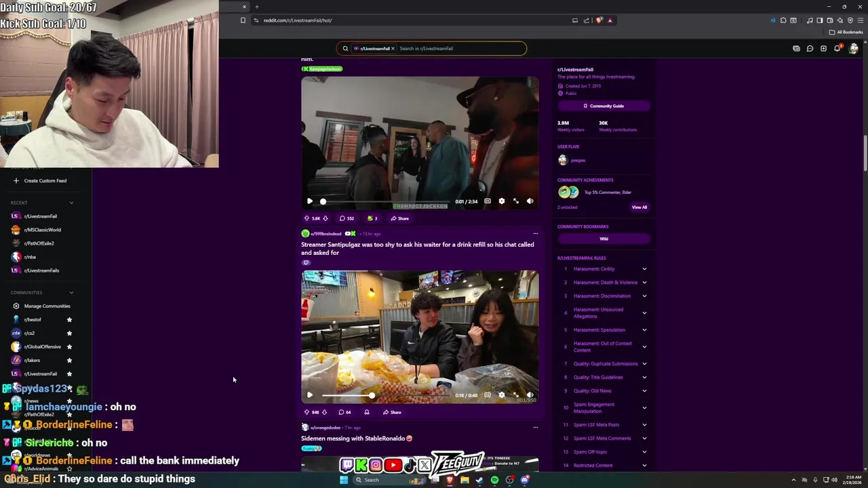Open All Bookmarks folder in bookmarks bar
Image resolution: width=868 pixels, height=488 pixels.
[x=846, y=32]
